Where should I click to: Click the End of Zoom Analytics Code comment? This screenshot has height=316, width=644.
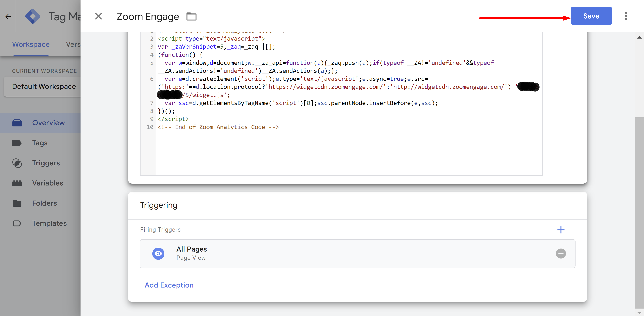pos(218,127)
